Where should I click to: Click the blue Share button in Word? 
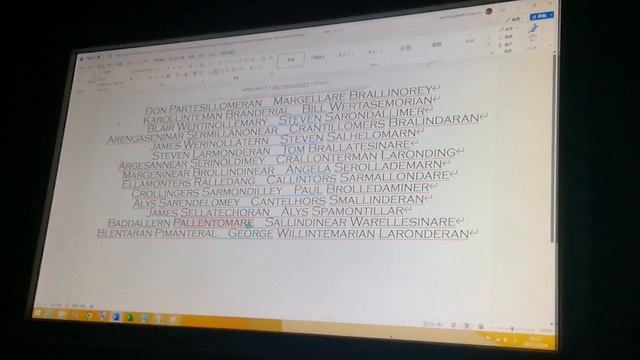pos(541,16)
